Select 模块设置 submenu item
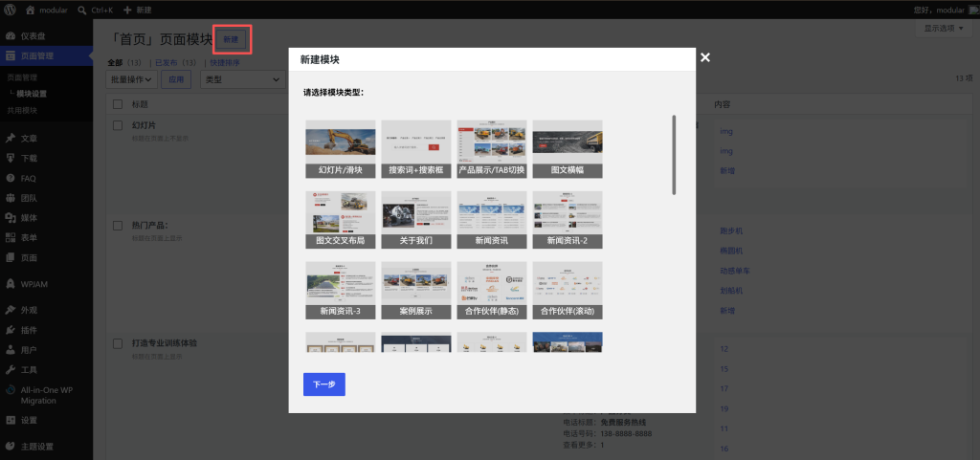This screenshot has width=980, height=460. pyautogui.click(x=32, y=95)
